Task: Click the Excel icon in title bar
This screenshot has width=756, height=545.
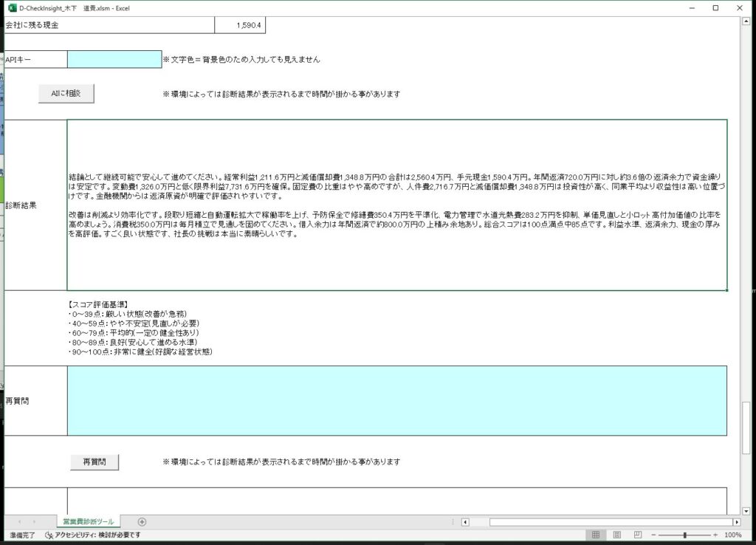Action: (x=11, y=7)
